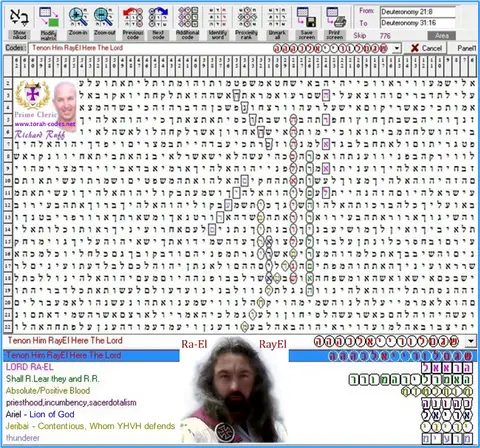Click the RayEl caption text

(x=273, y=344)
